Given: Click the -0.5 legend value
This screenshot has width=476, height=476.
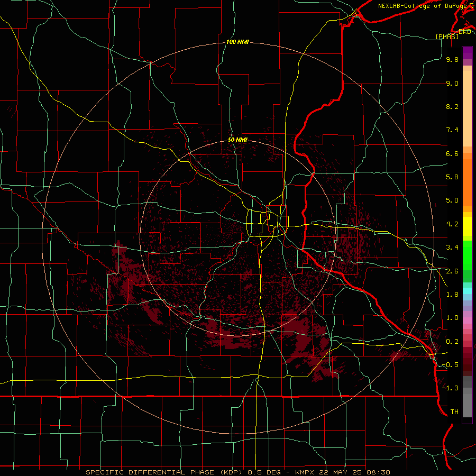Looking at the screenshot, I should 450,365.
